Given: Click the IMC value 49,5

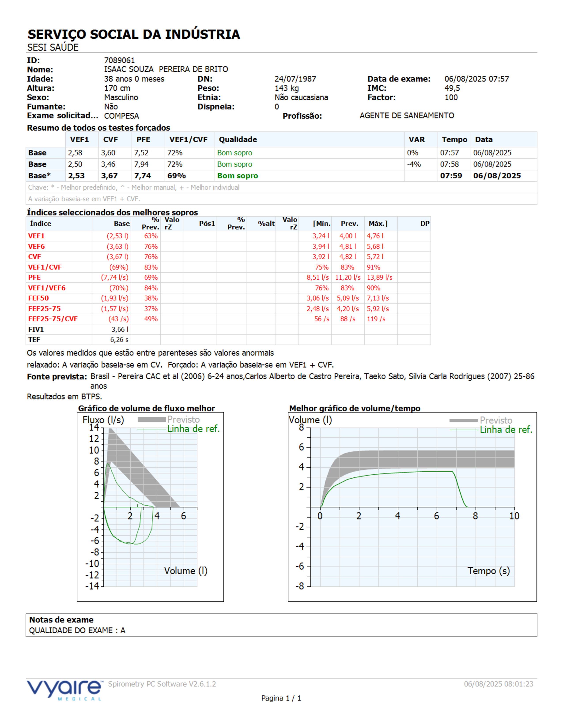Looking at the screenshot, I should tap(452, 88).
